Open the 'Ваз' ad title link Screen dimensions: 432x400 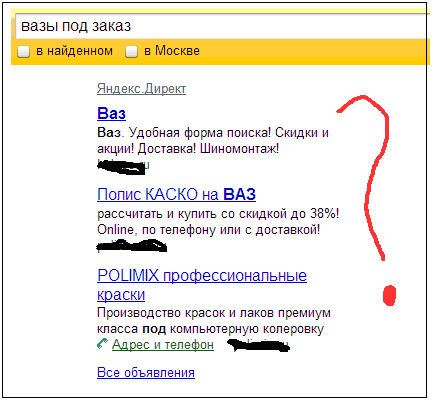(111, 113)
